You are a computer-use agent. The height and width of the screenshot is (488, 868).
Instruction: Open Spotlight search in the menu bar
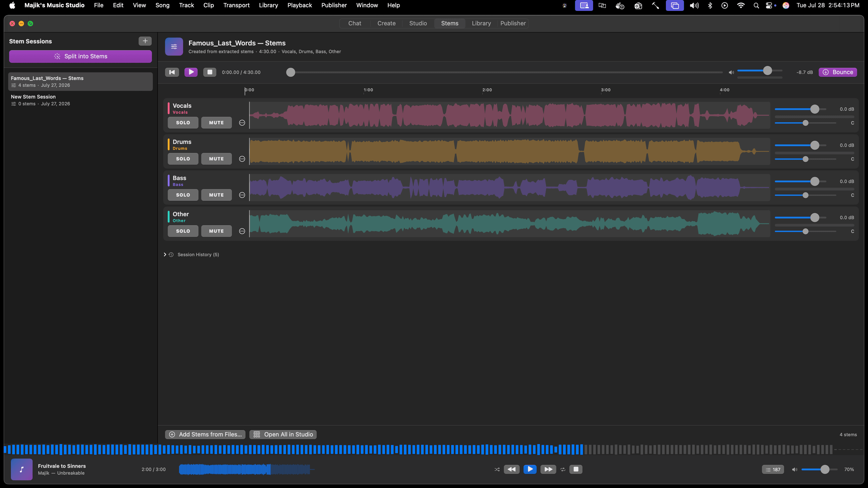756,5
